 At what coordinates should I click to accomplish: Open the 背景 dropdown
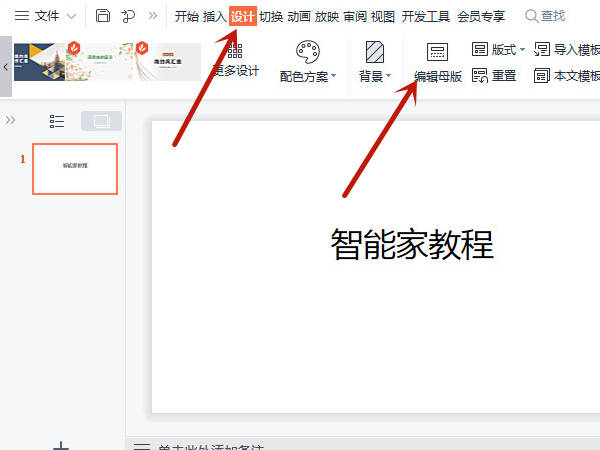(x=375, y=76)
